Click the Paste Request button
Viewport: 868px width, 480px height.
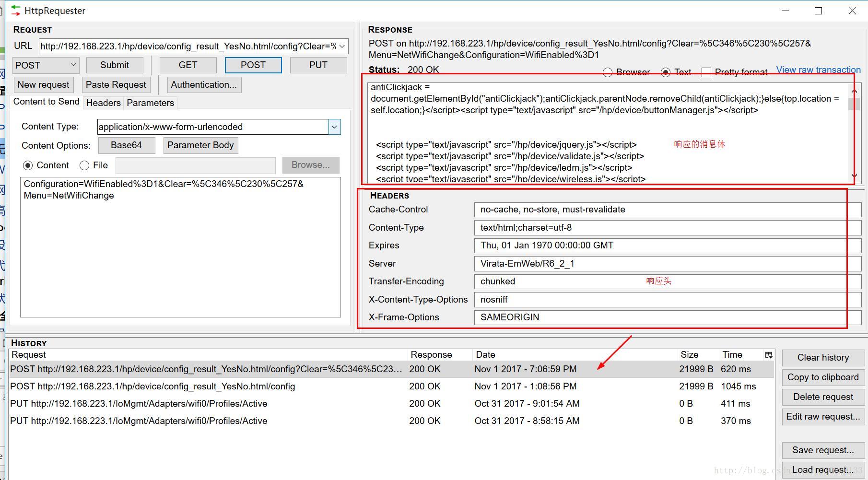pos(116,85)
